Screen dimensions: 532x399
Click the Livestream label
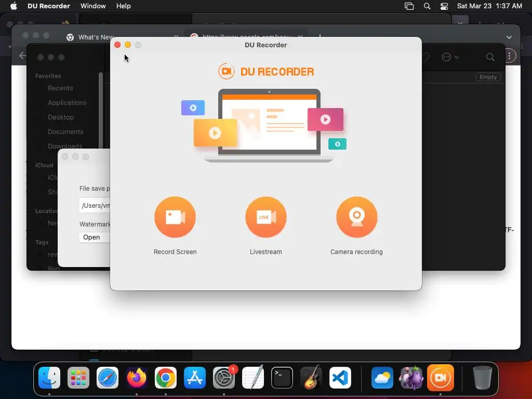point(266,252)
